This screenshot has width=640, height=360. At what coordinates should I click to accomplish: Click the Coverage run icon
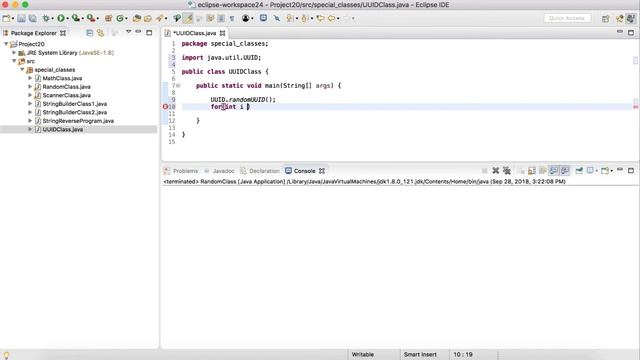[76, 18]
